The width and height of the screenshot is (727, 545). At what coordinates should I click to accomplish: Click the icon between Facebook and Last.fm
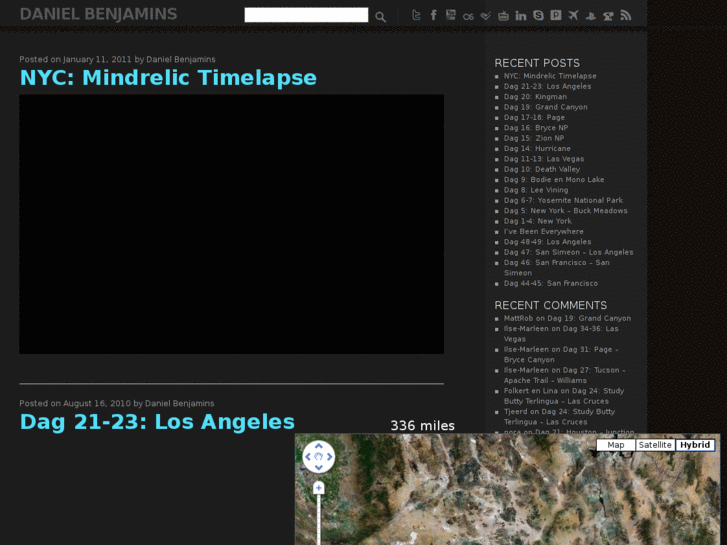(450, 15)
